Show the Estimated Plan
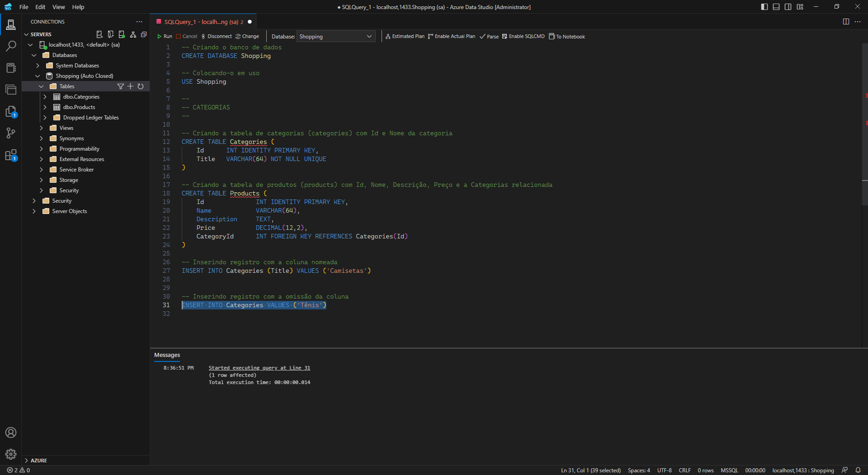The image size is (868, 475). point(405,37)
